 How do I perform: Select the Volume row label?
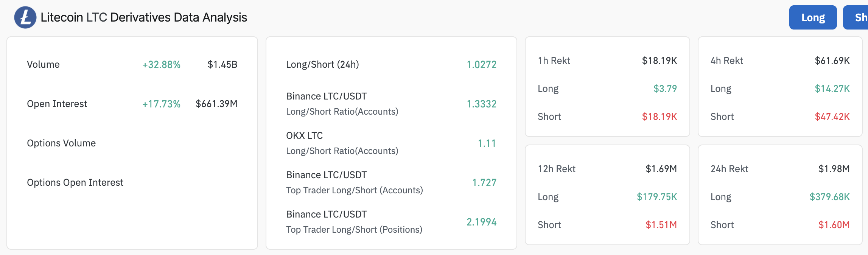pos(43,65)
